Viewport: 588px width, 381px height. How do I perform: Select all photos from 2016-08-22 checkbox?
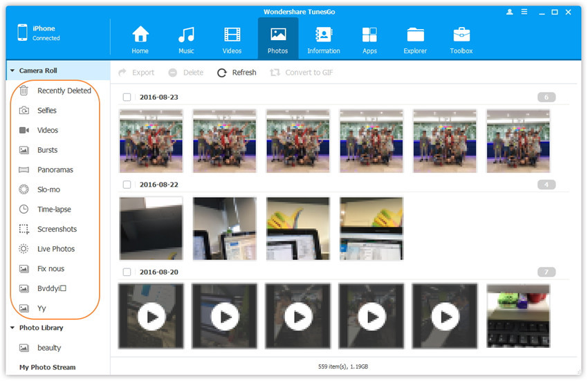coord(127,185)
